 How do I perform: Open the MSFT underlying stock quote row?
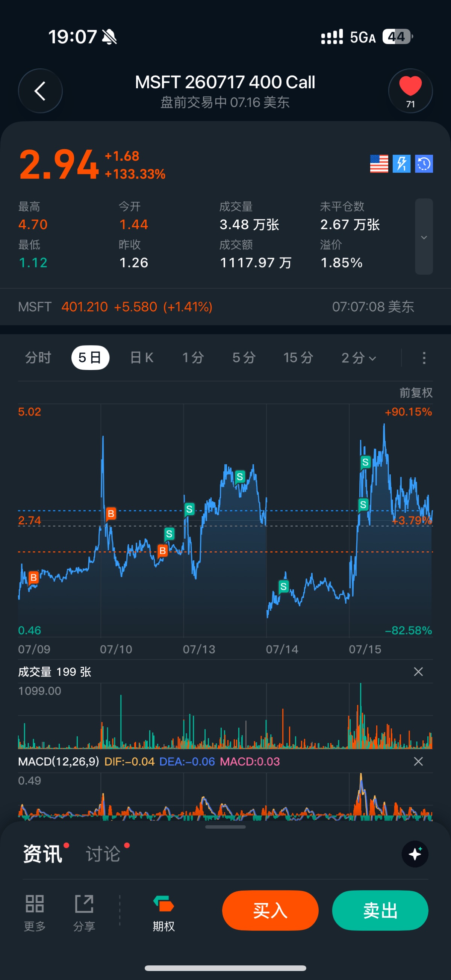point(225,307)
